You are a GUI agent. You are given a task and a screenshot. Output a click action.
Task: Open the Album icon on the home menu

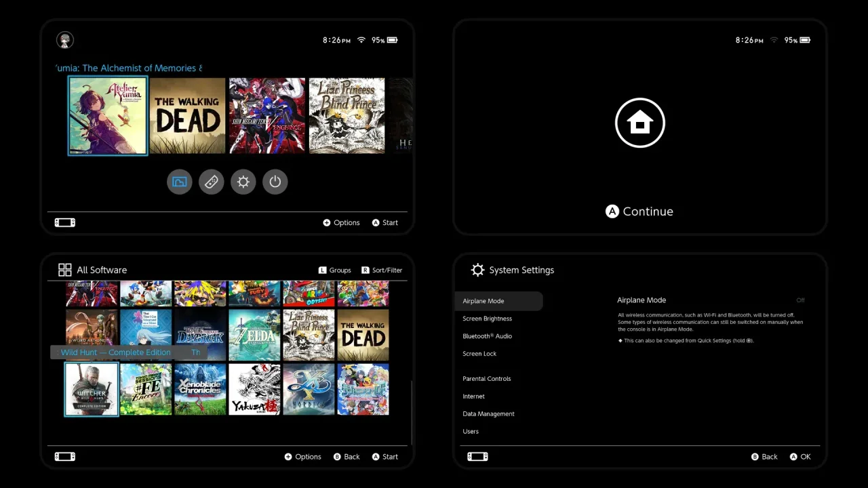(x=180, y=182)
